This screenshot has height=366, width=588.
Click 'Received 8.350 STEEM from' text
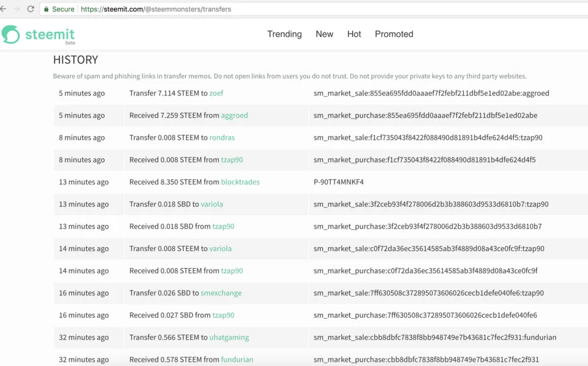click(175, 182)
